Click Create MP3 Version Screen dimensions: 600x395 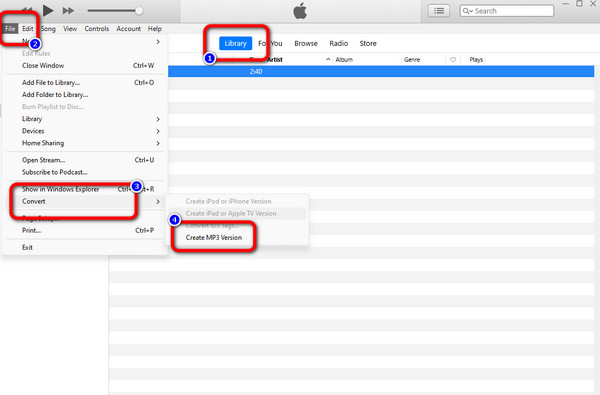tap(214, 238)
